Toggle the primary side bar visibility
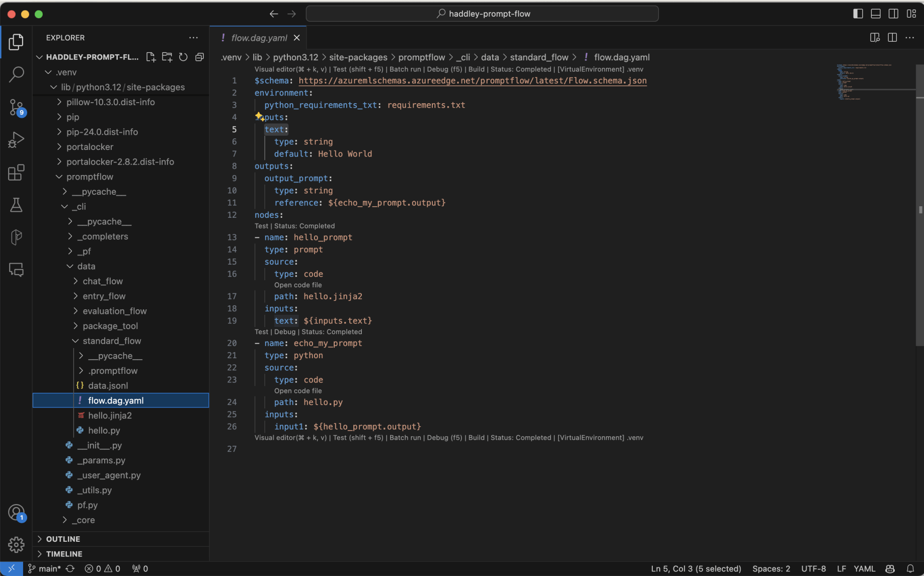 point(858,14)
